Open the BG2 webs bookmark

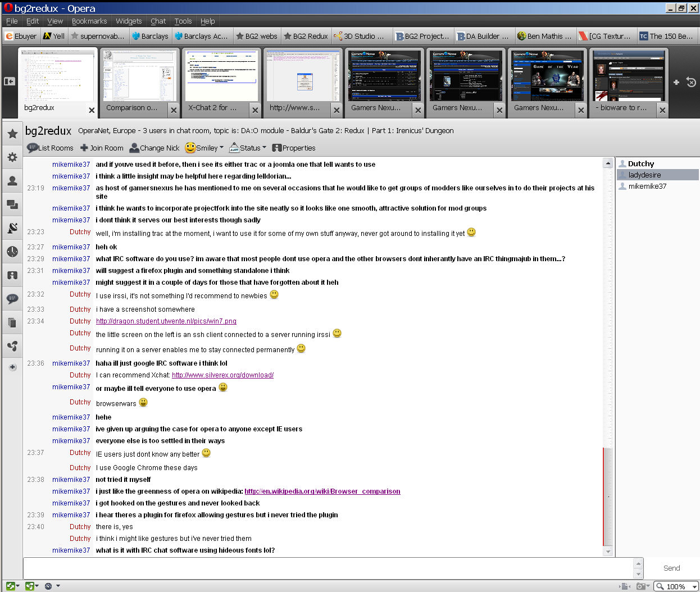point(257,36)
